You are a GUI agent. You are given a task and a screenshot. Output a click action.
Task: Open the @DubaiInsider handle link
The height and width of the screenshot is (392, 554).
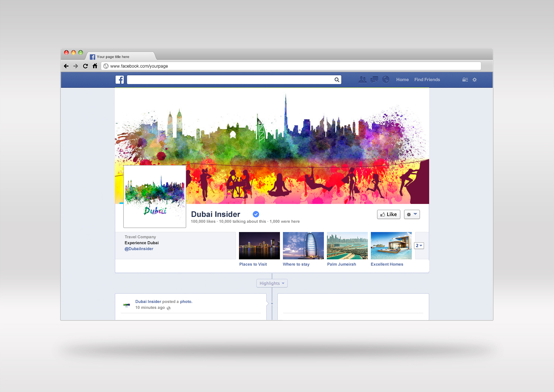click(139, 249)
